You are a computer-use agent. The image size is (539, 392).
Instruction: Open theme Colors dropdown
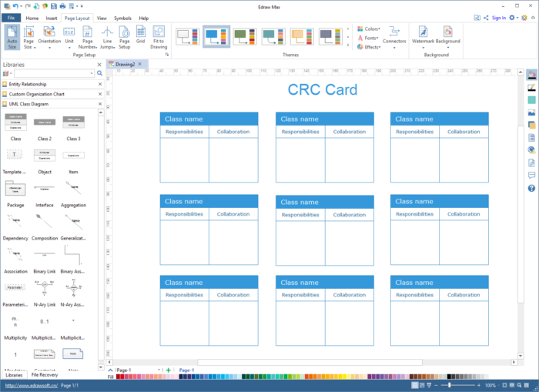369,29
